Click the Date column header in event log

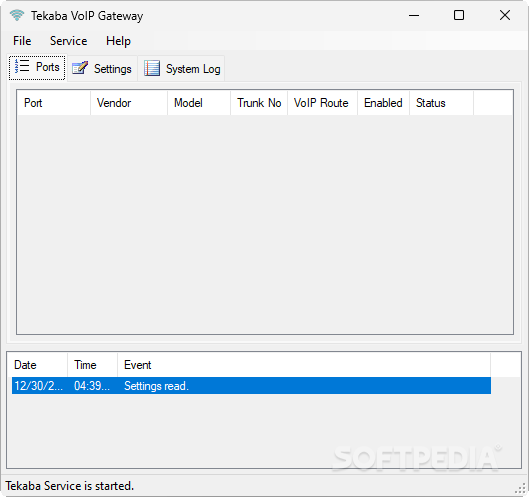(x=37, y=365)
